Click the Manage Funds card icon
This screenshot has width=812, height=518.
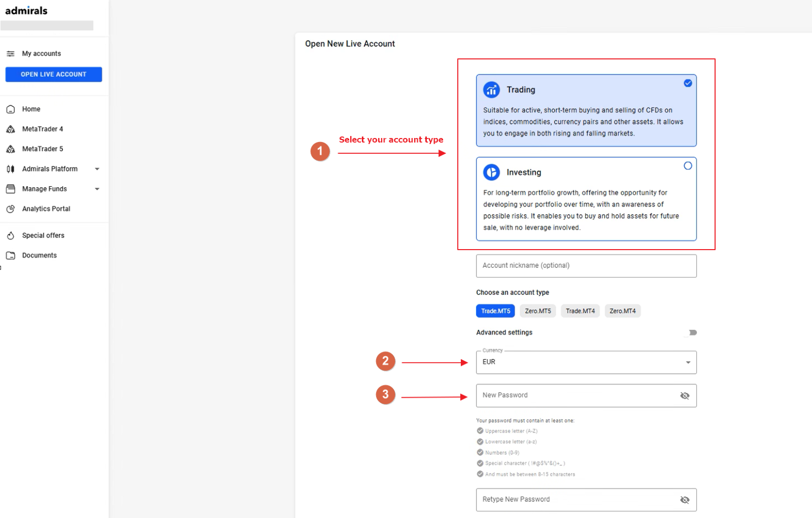10,189
